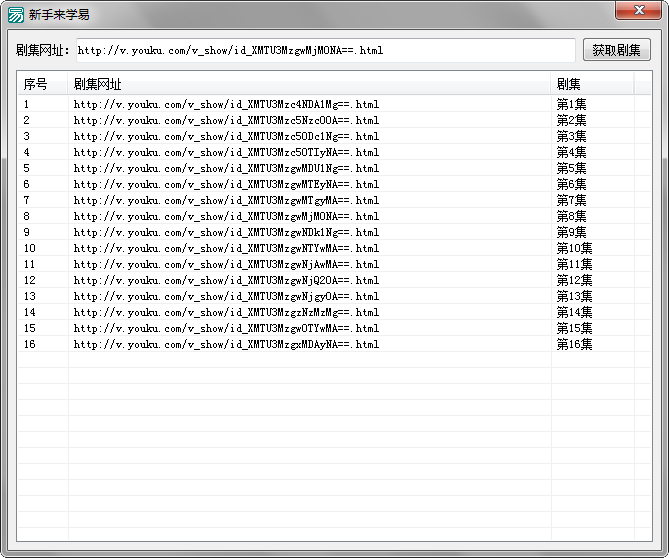
Task: Select the URL ending XMTU3MzgwNjgyOA==.html
Action: coord(226,296)
